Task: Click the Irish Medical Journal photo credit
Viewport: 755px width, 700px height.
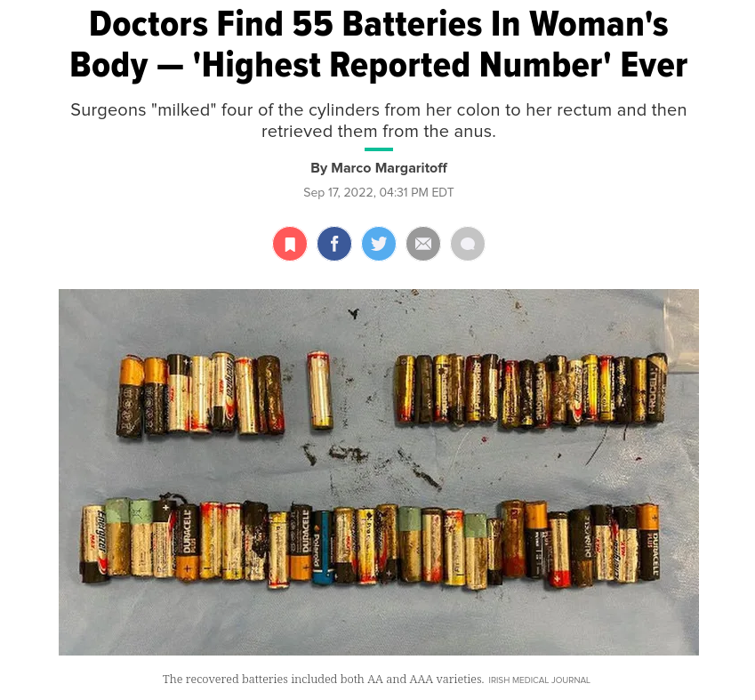Action: [x=539, y=680]
